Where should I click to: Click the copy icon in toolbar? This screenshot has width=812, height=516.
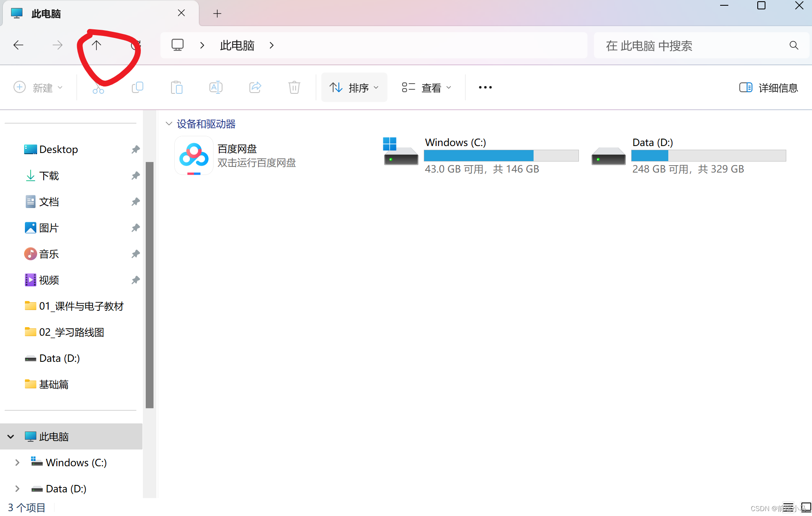[x=137, y=87]
